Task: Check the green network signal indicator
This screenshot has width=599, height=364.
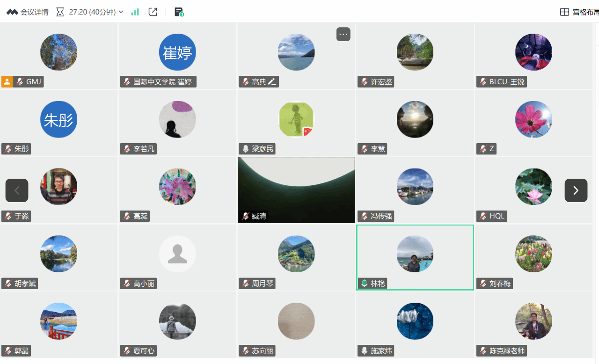Action: pyautogui.click(x=135, y=12)
